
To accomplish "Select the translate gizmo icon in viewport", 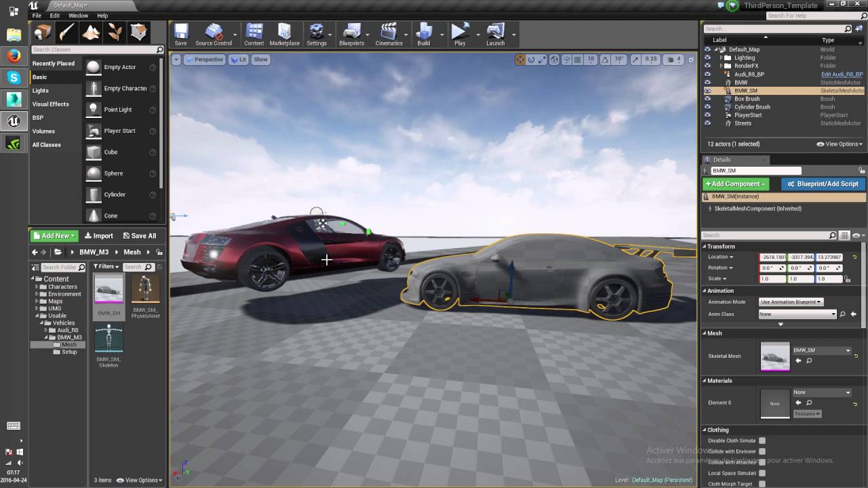I will (520, 60).
